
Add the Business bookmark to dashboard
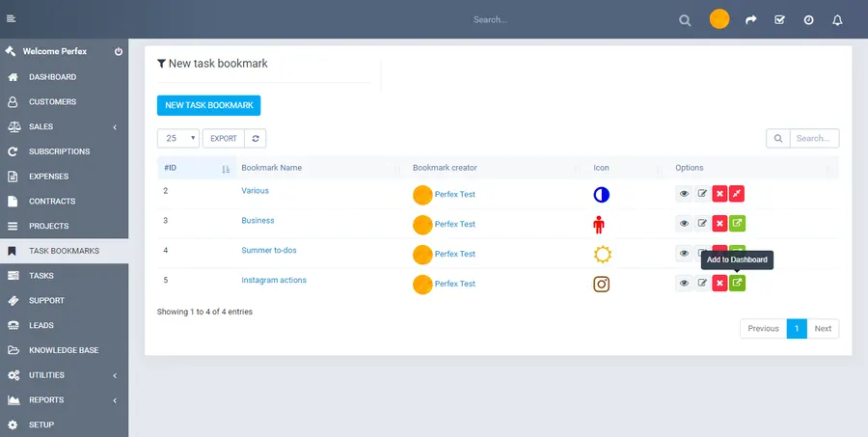(737, 224)
